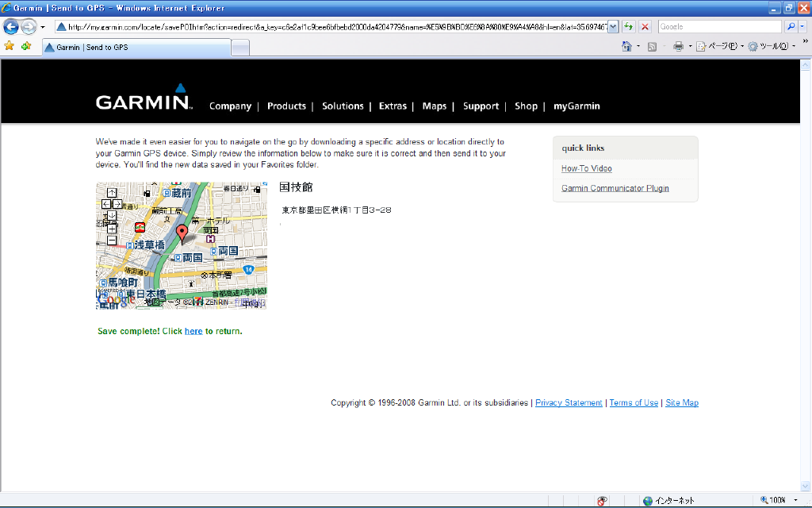
Task: Open a new blank tab button
Action: 240,48
